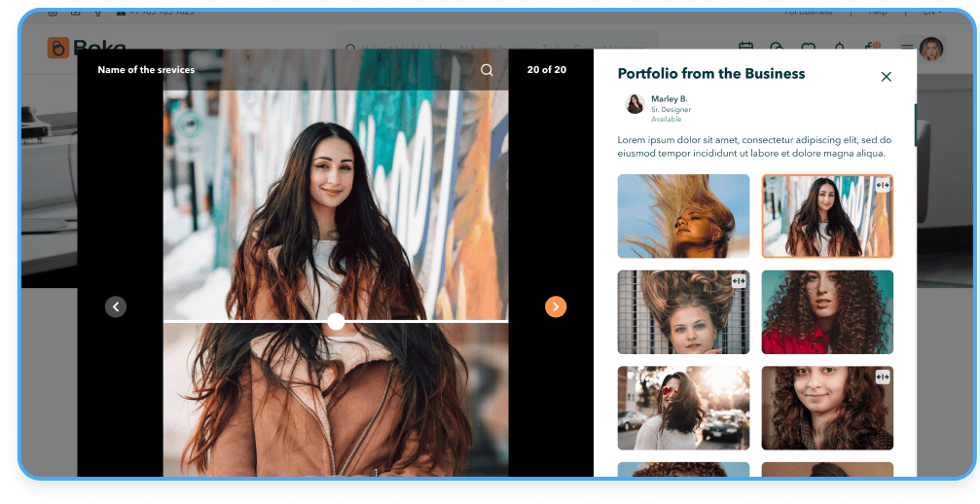Click compare icon on upward-hair thumbnail
Screen dimensions: 980x504
pyautogui.click(x=738, y=281)
